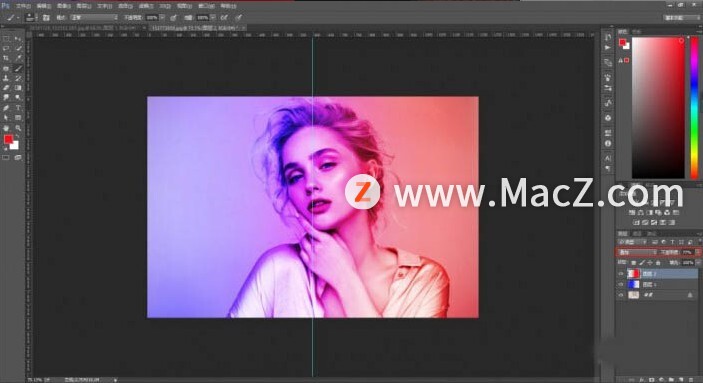Select the Move tool
The image size is (703, 383).
(x=18, y=39)
